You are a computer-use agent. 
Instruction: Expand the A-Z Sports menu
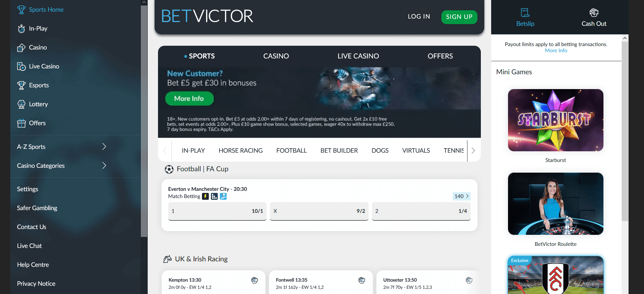[x=62, y=147]
